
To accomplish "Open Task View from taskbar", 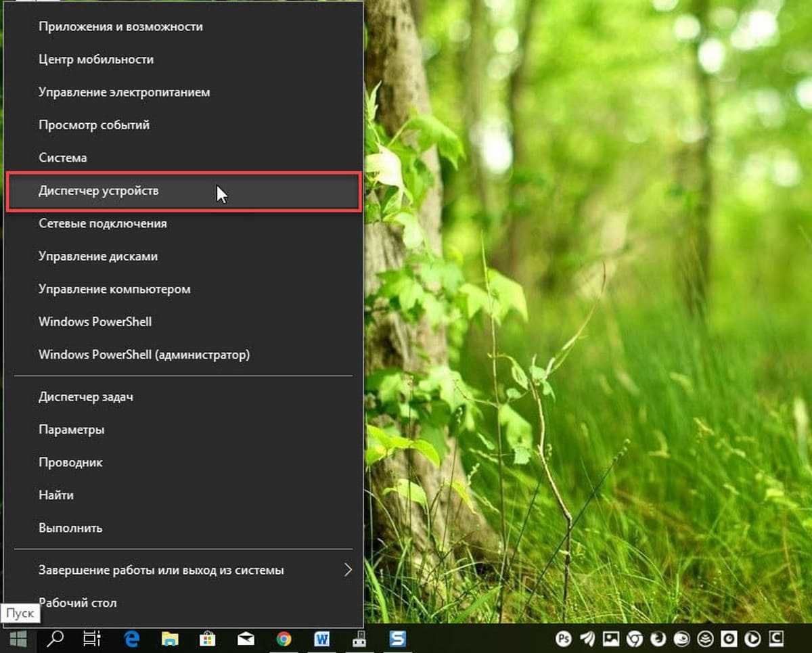I will [x=92, y=638].
